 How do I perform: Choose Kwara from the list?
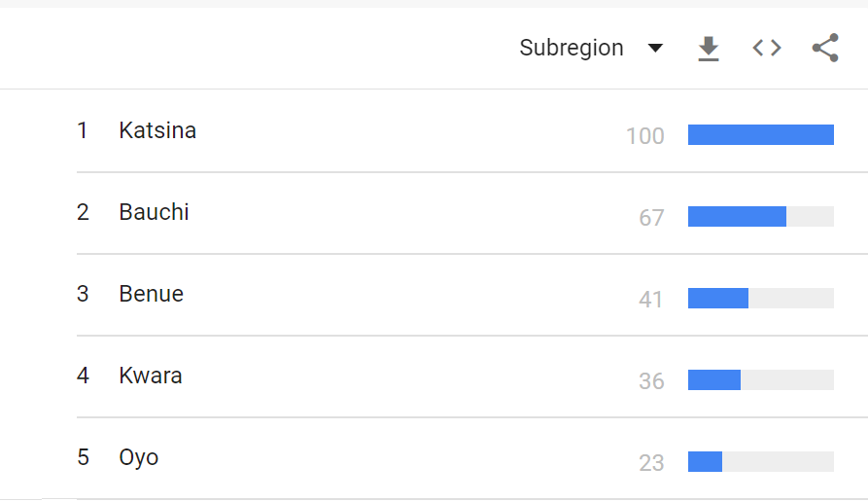click(x=151, y=376)
